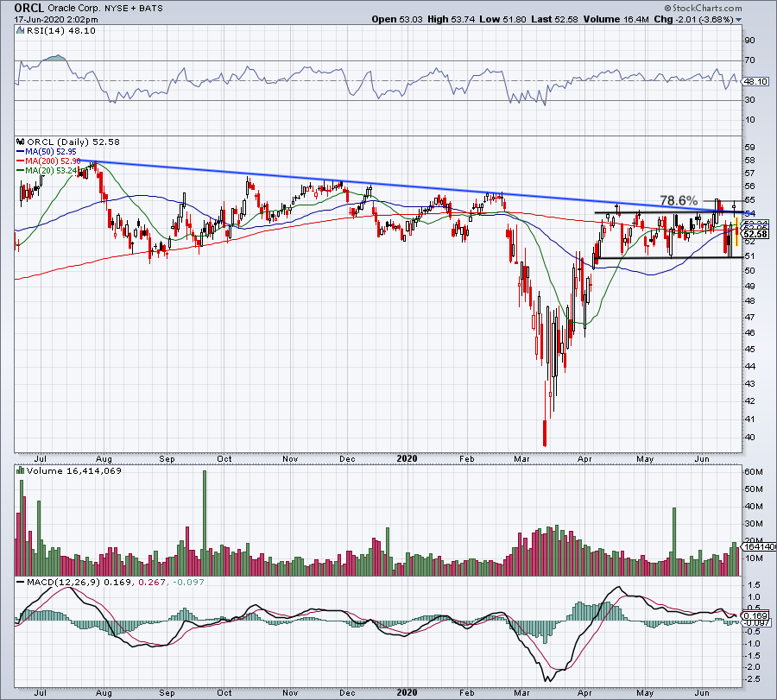The width and height of the screenshot is (777, 700).
Task: Click the MACD legend line icon
Action: coord(21,582)
